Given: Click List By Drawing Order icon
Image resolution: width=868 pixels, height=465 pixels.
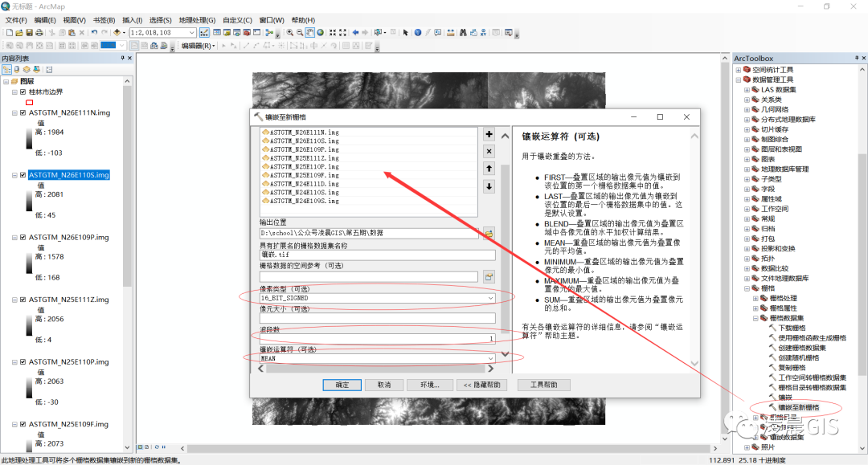Looking at the screenshot, I should click(x=6, y=69).
